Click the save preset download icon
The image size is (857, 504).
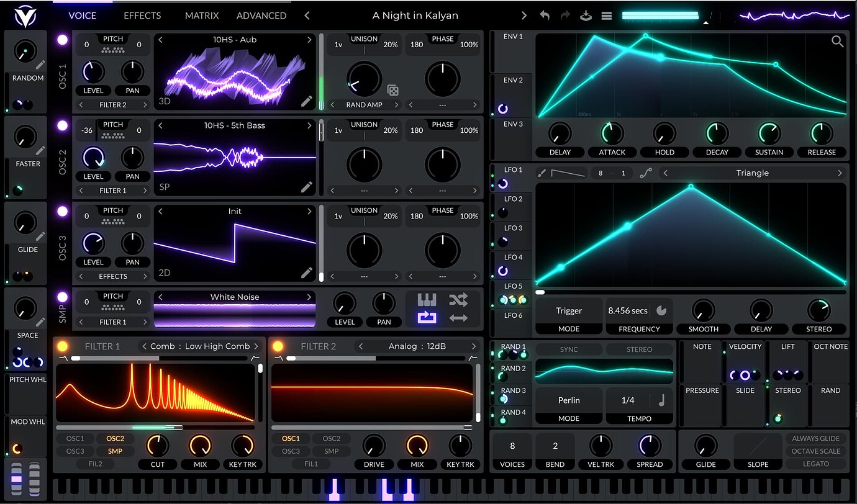tap(586, 16)
